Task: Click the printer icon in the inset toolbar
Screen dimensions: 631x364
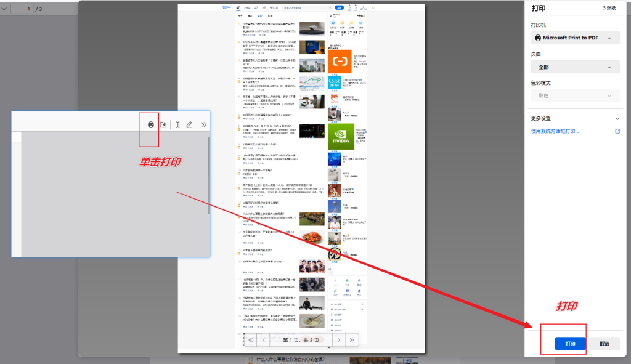Action: pos(151,125)
